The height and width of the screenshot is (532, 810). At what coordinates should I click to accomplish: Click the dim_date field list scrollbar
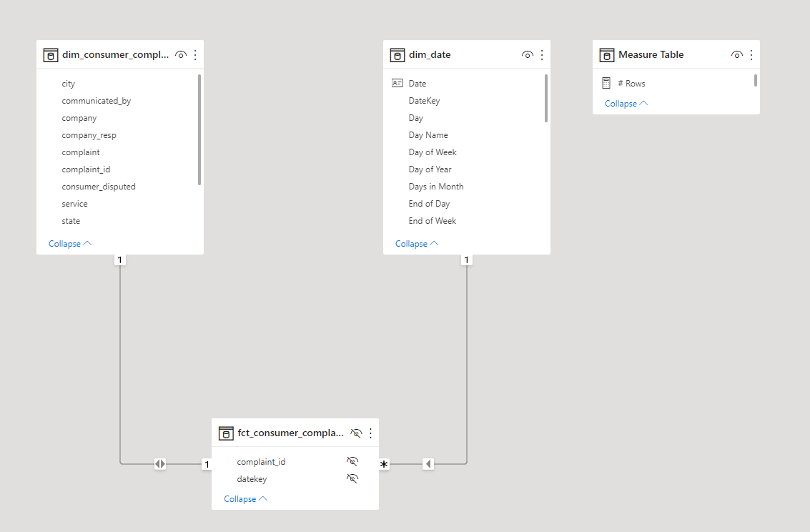pos(546,99)
